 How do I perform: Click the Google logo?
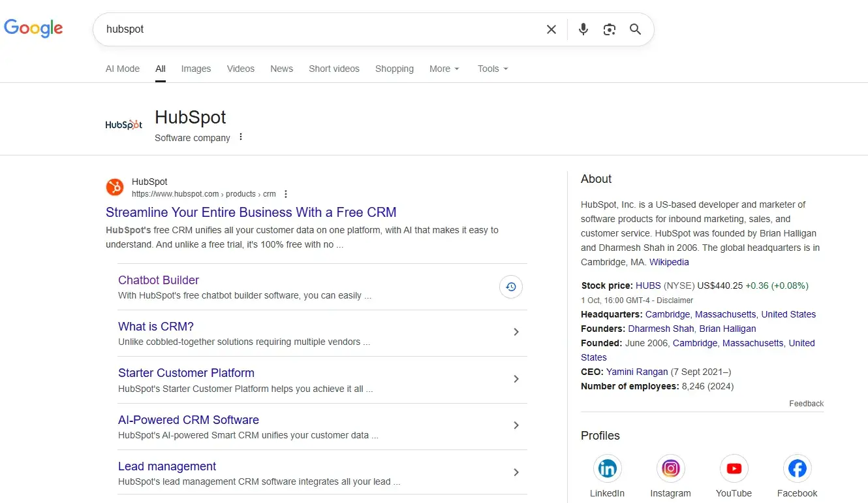pos(33,29)
